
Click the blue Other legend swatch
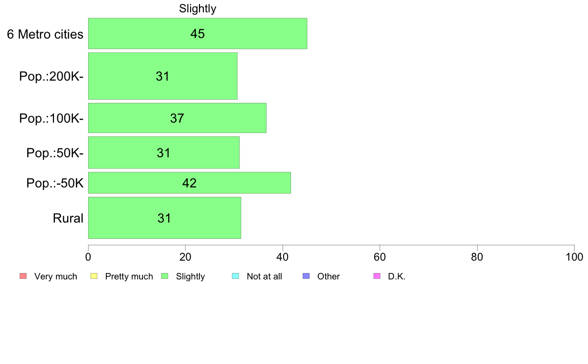(x=306, y=276)
